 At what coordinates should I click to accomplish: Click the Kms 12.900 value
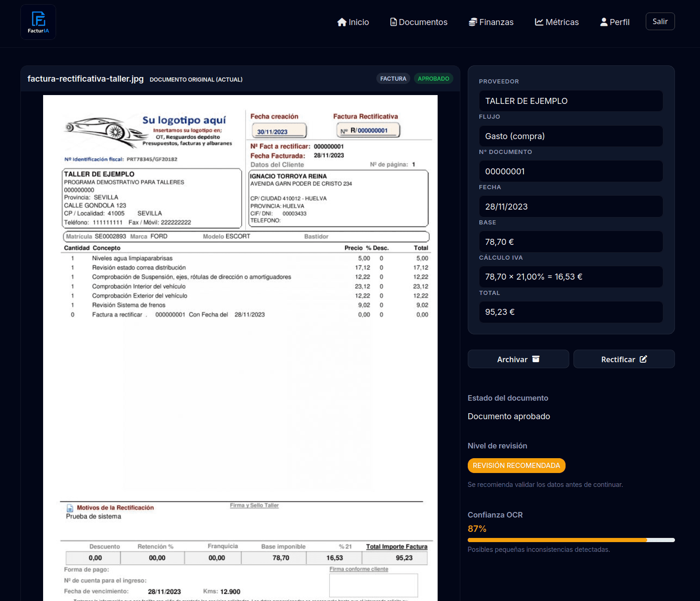pyautogui.click(x=230, y=592)
